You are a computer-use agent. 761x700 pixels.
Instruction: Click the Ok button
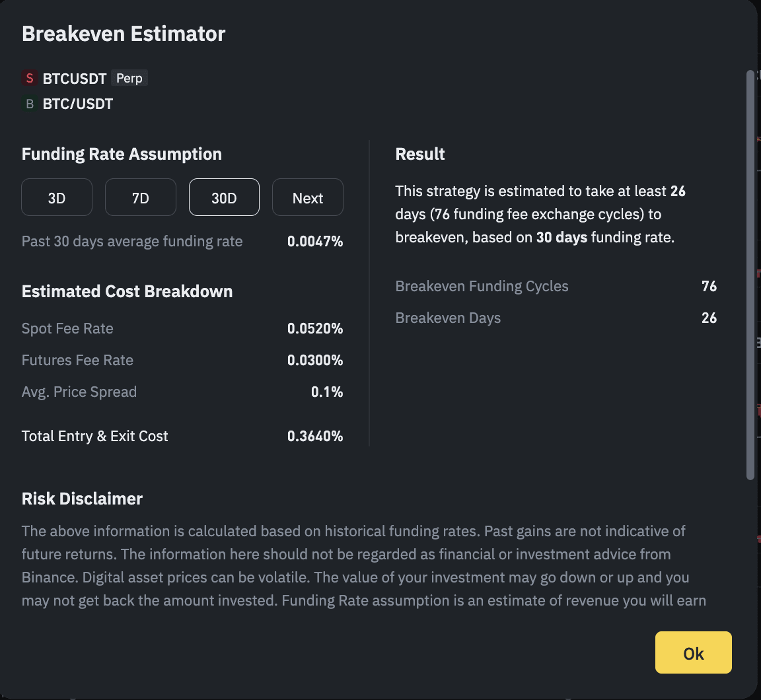click(x=694, y=652)
